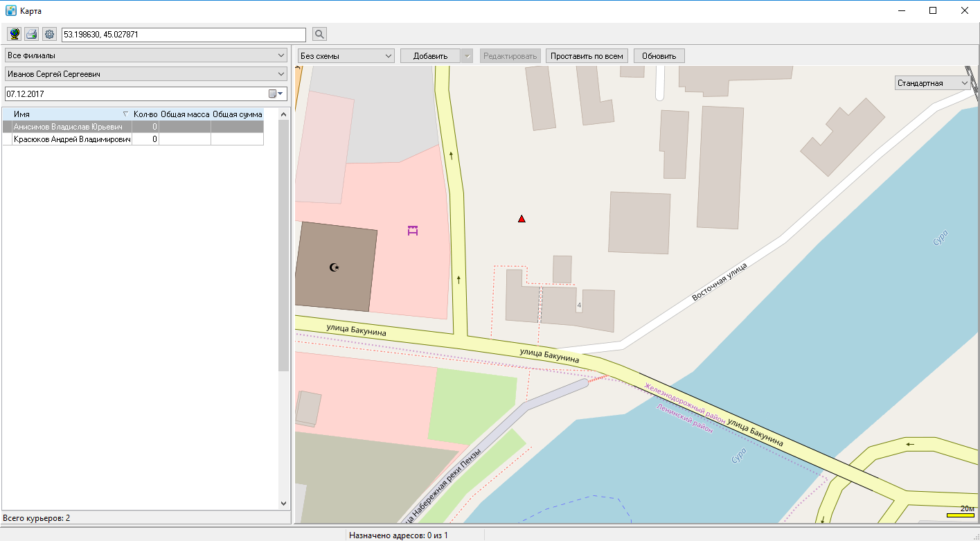Click the Обновить button
The height and width of the screenshot is (541, 980).
pos(659,56)
